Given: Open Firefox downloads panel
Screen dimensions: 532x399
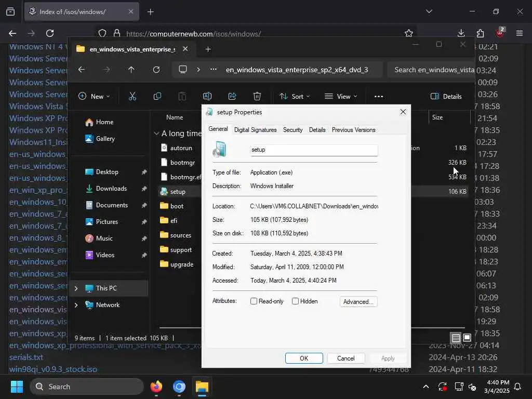Looking at the screenshot, I should (x=461, y=33).
